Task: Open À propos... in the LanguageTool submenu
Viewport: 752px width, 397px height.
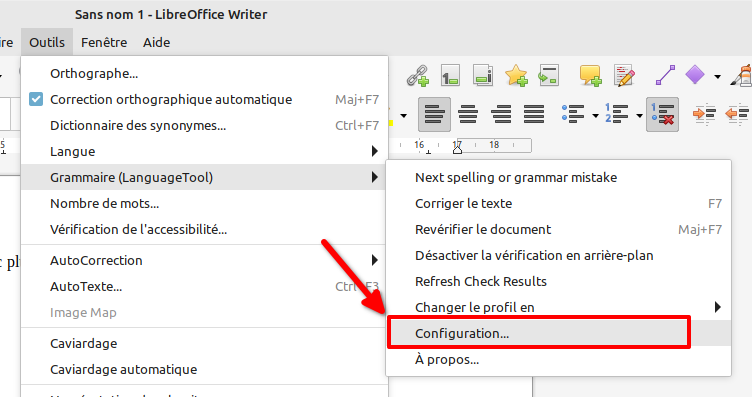Action: (x=559, y=359)
